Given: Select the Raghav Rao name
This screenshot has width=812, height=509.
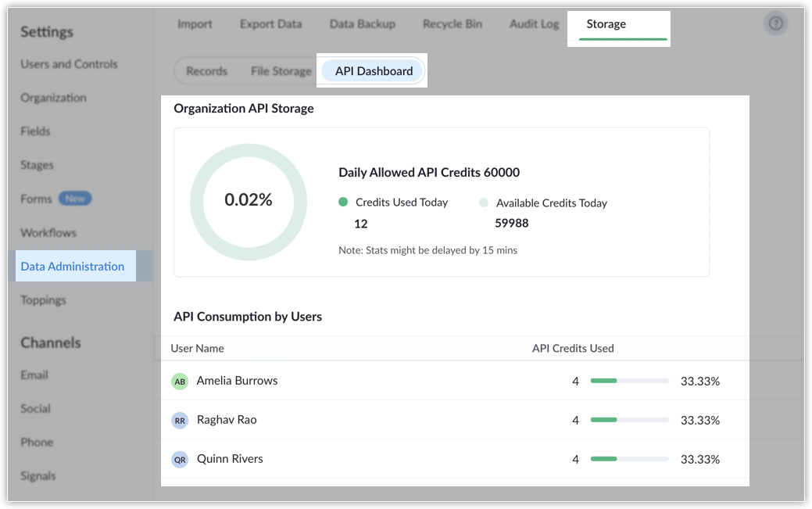Looking at the screenshot, I should click(227, 419).
